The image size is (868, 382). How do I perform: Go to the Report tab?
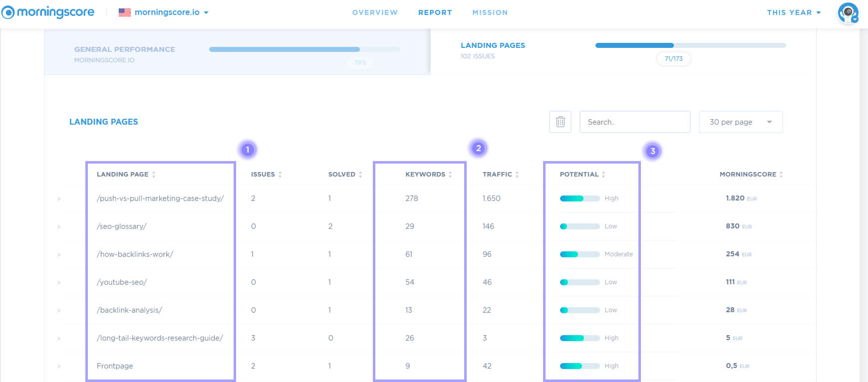click(x=435, y=12)
